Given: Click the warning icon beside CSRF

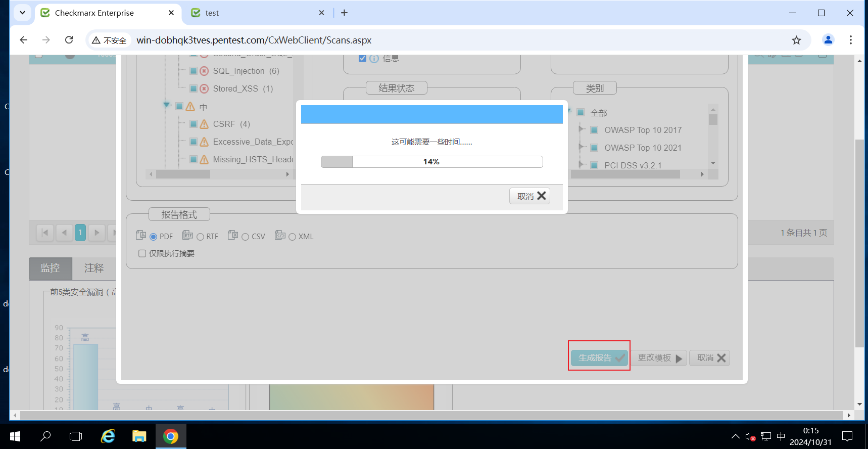Looking at the screenshot, I should point(204,124).
